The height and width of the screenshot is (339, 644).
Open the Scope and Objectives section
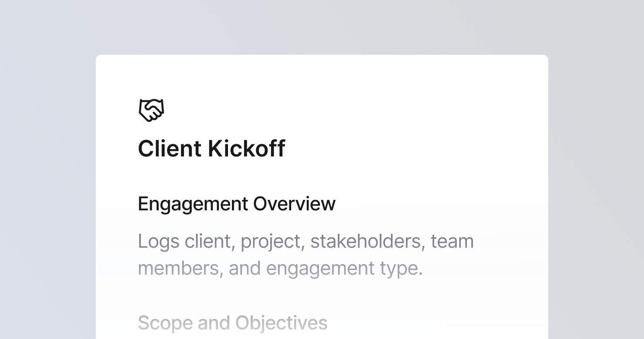point(233,323)
